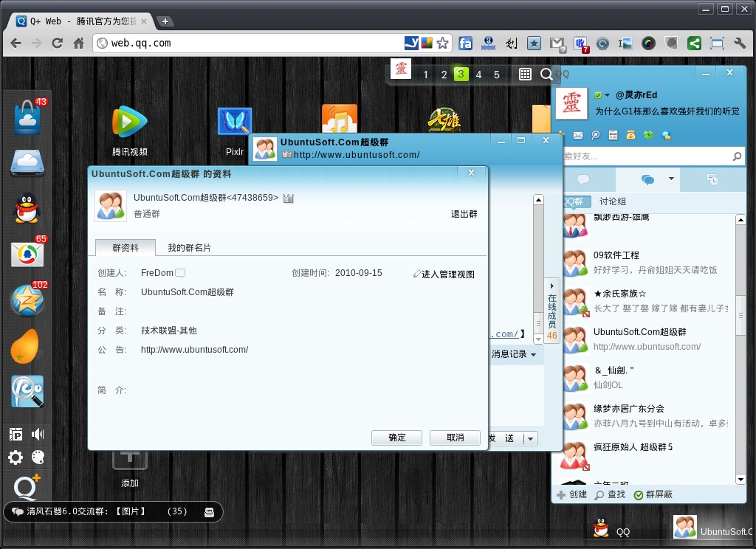Switch to the 我的群名片 tab
Image resolution: width=756 pixels, height=549 pixels.
point(189,248)
